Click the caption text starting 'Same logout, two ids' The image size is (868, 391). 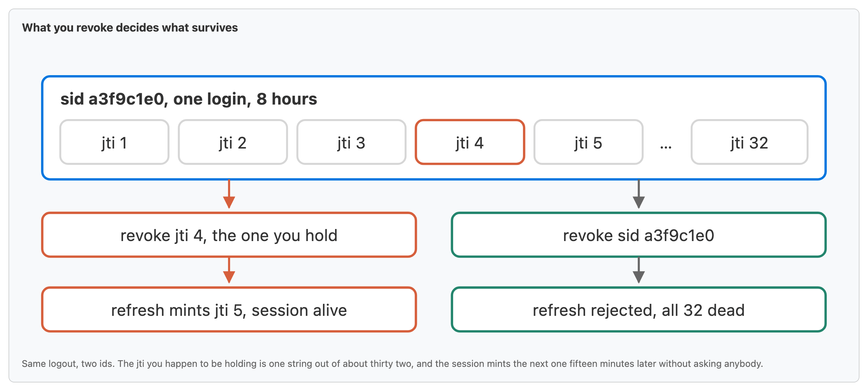coord(392,364)
